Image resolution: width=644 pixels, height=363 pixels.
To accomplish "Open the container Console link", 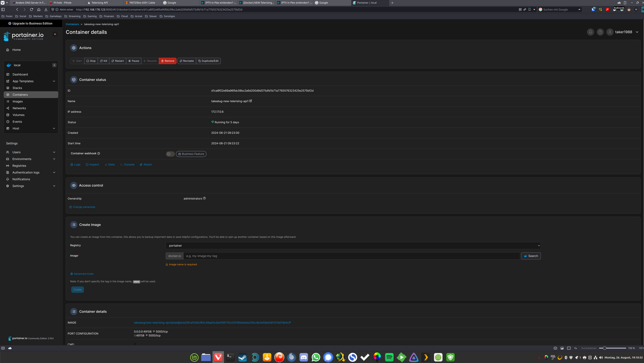I will pos(127,165).
